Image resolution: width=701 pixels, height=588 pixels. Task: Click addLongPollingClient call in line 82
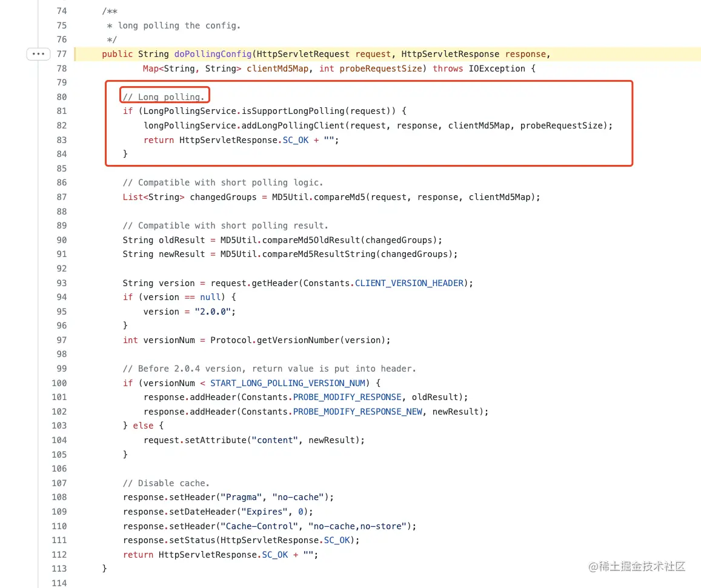coord(293,125)
